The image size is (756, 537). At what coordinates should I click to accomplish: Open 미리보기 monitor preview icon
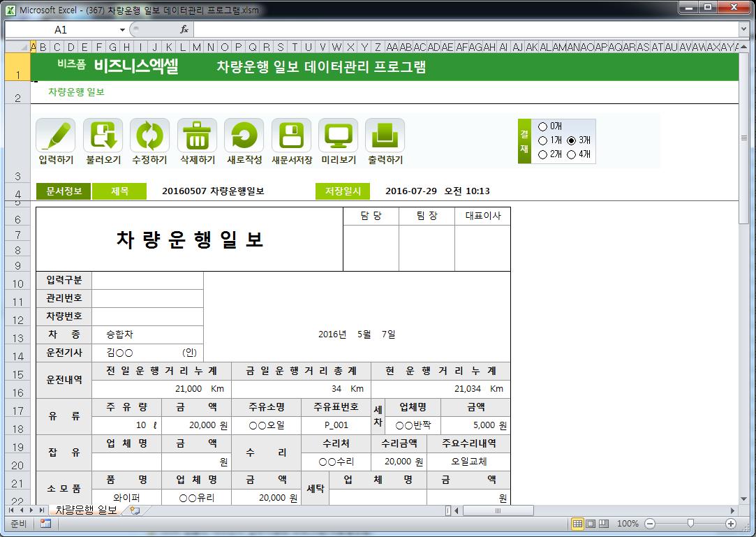(x=338, y=135)
